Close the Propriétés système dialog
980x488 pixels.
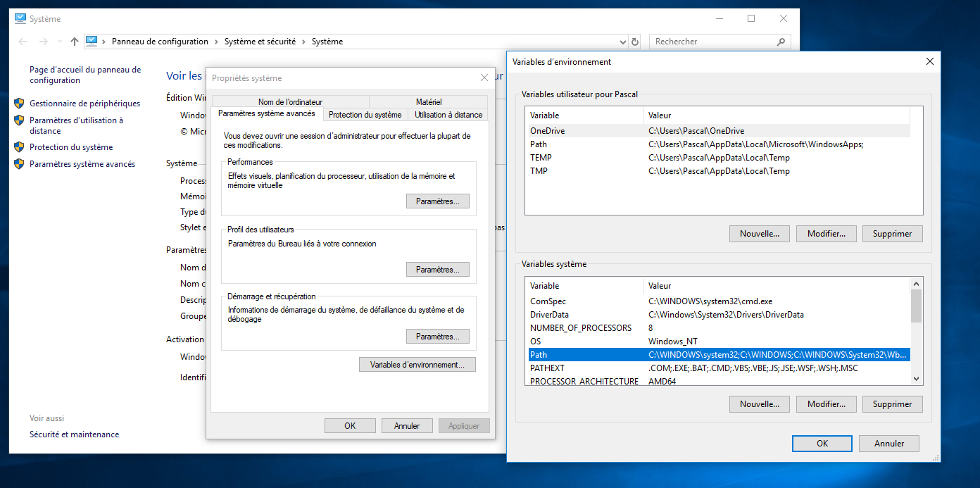pos(484,77)
